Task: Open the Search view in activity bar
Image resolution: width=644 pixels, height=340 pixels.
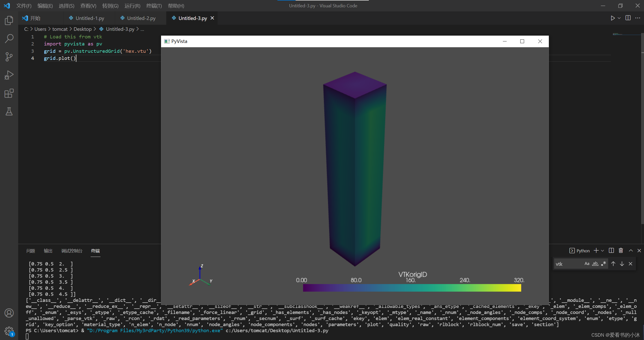Action: pos(9,39)
